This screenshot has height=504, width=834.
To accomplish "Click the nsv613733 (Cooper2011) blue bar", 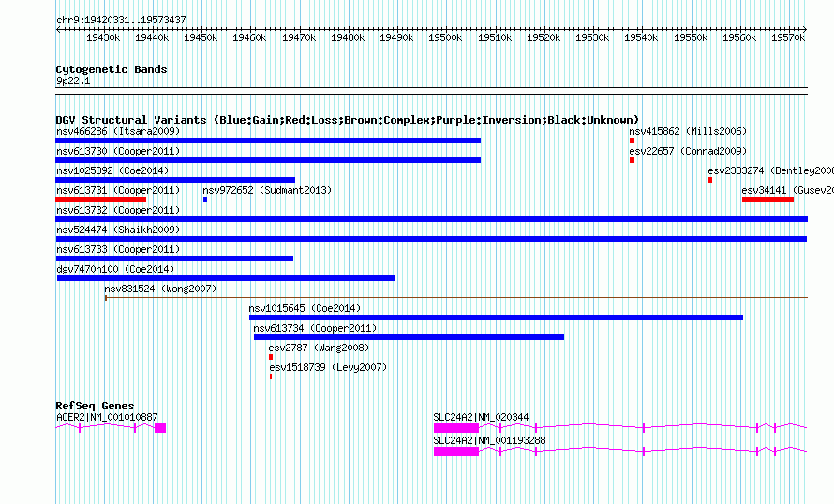I will (x=174, y=259).
